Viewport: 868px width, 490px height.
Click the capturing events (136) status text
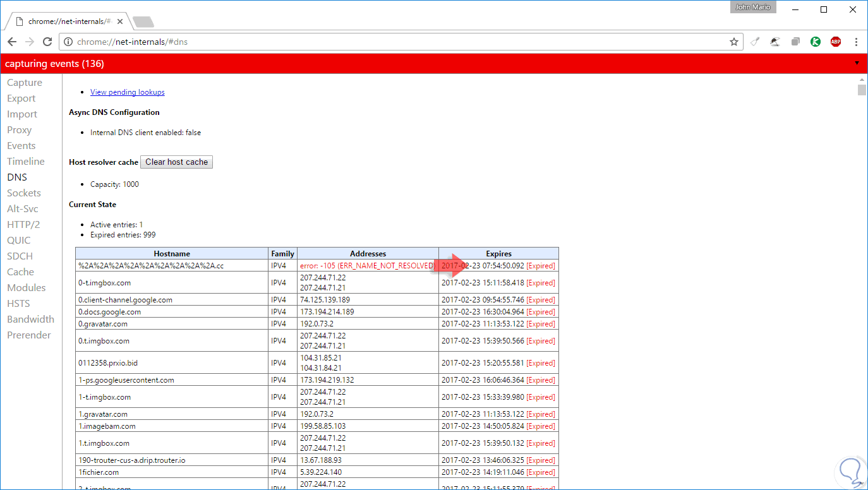click(54, 64)
